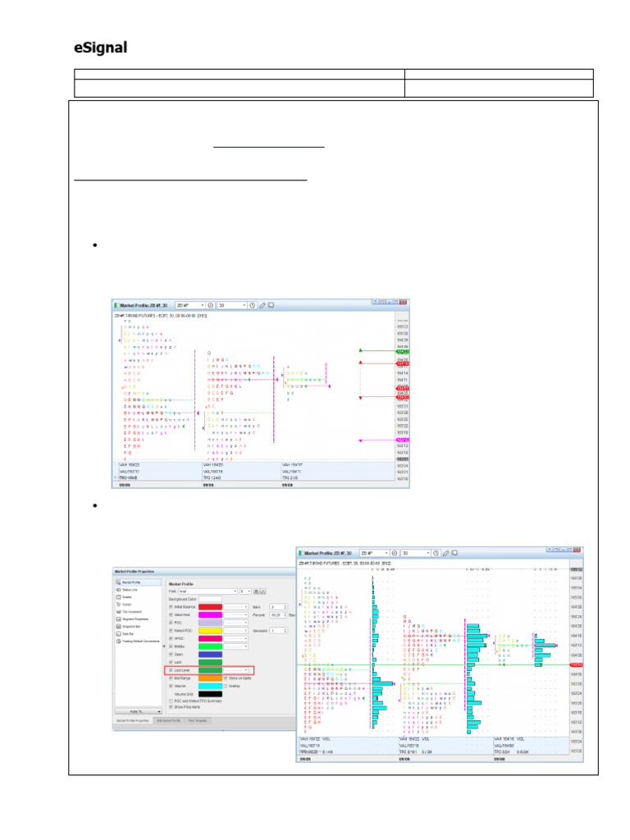This screenshot has width=630, height=840.
Task: Enable POC and Widest TPO Summary checkbox
Action: click(171, 701)
